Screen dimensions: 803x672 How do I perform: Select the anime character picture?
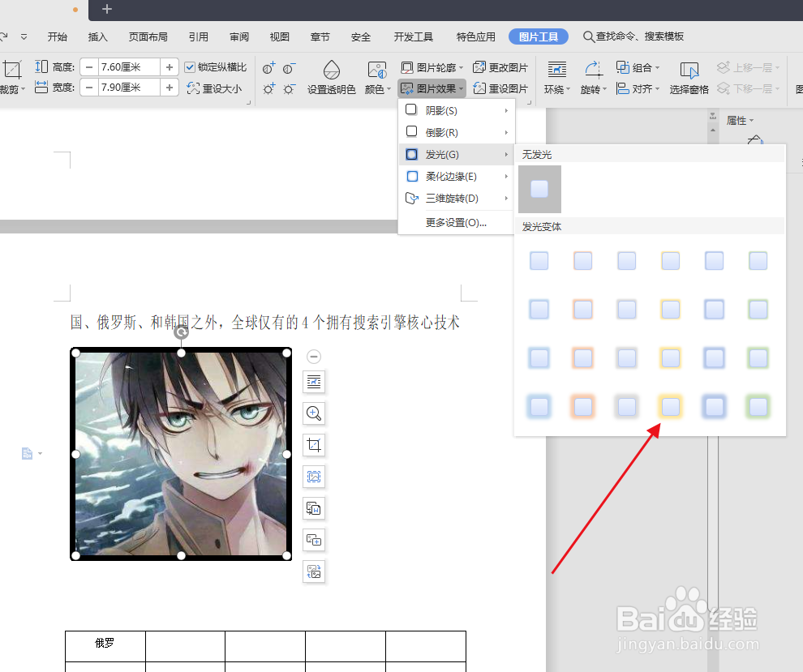pos(181,454)
